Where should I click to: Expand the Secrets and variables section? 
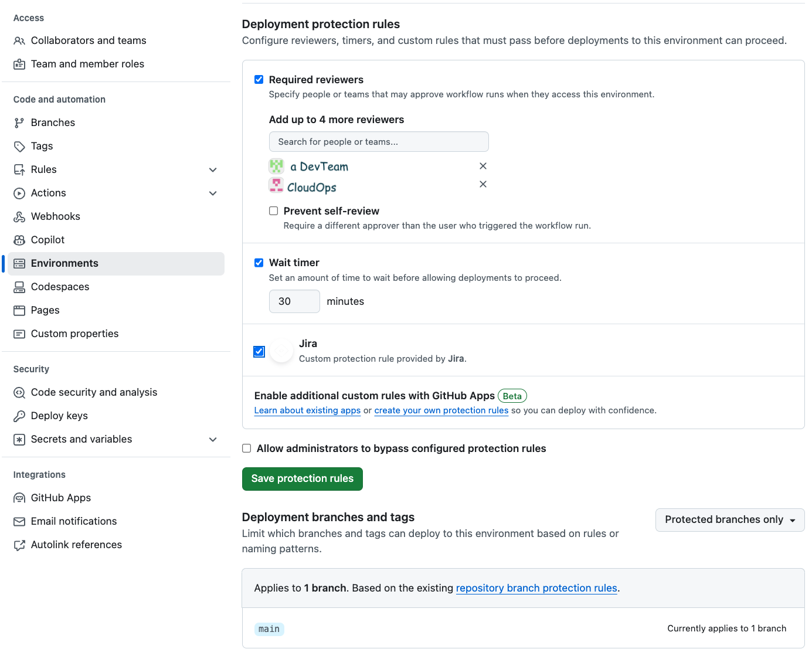coord(213,439)
